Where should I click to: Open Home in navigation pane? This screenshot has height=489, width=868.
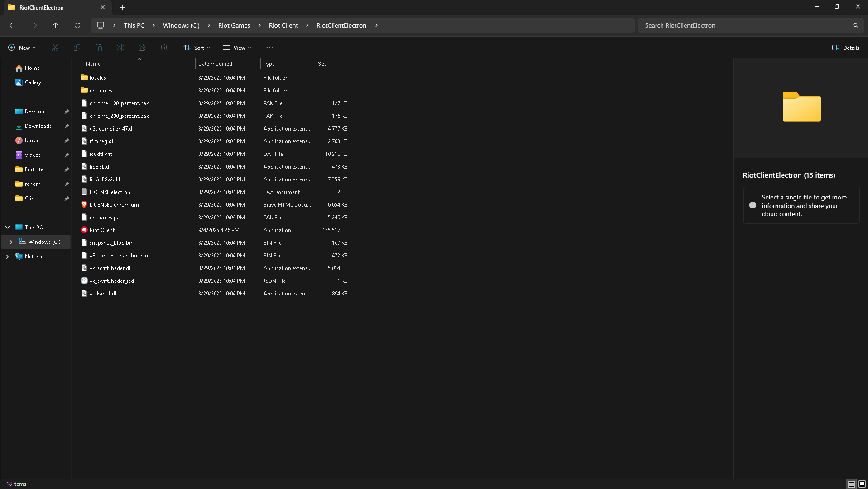click(28, 68)
